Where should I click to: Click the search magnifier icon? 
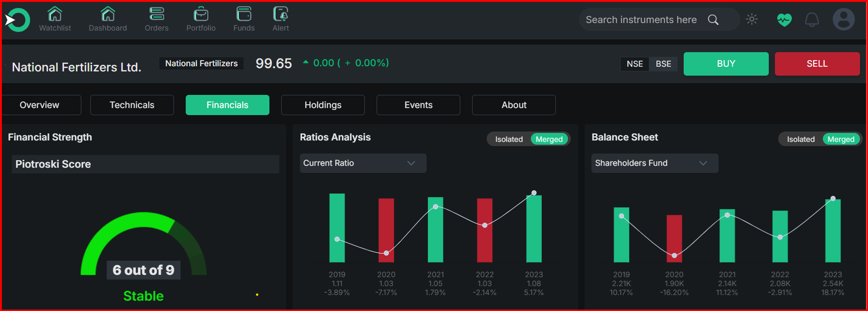pos(713,20)
